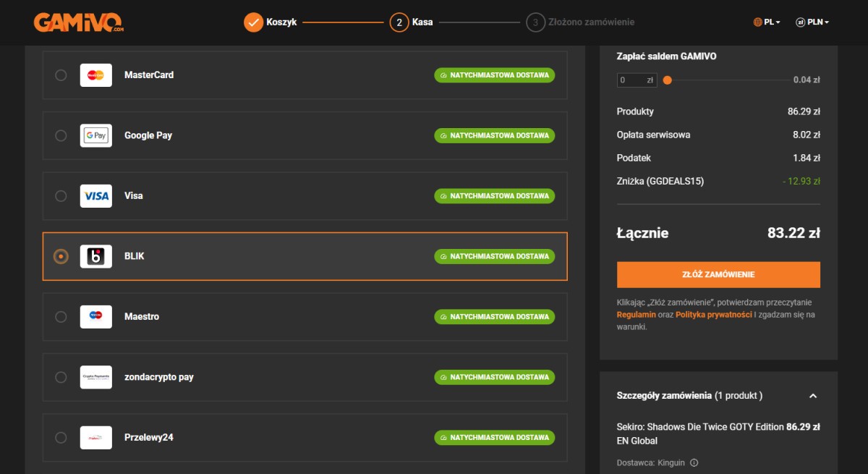Go to the Koszyk step
Image resolution: width=868 pixels, height=474 pixels.
coord(271,22)
